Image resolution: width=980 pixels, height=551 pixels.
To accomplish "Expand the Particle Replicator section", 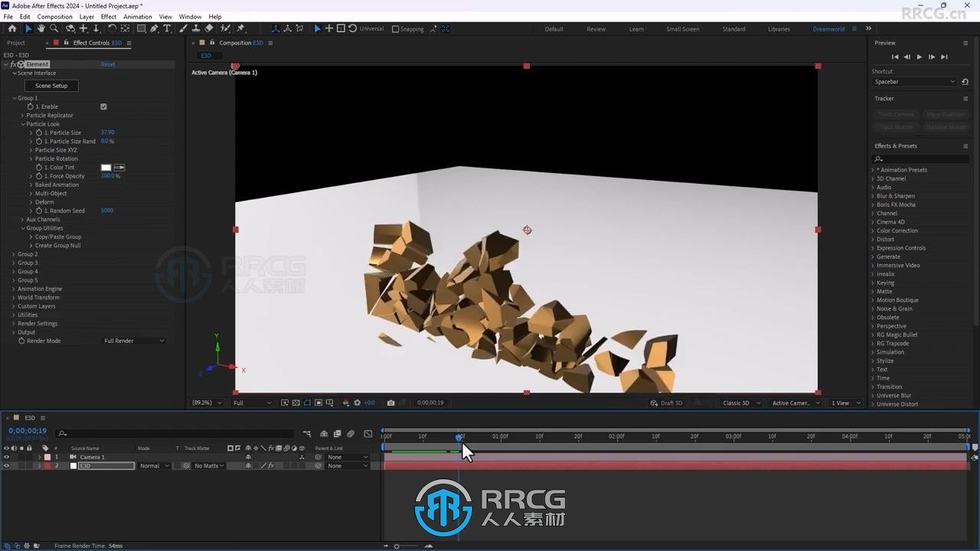I will click(22, 116).
